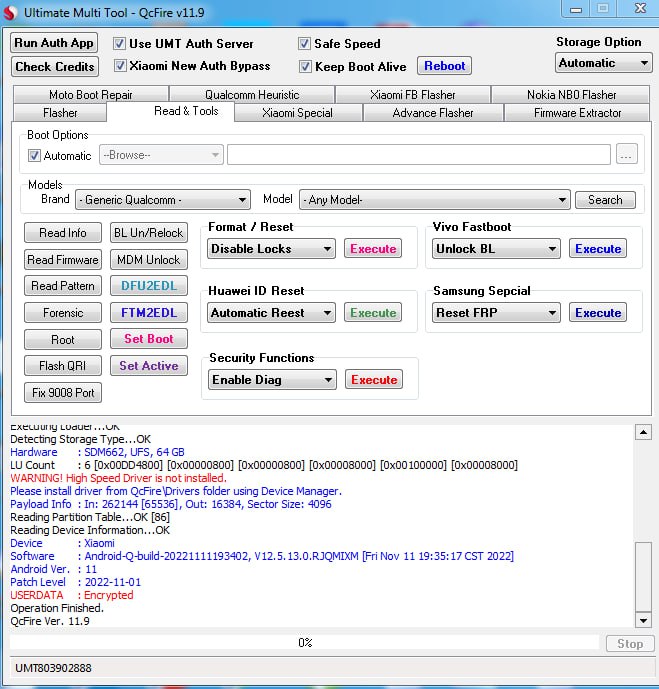The height and width of the screenshot is (689, 659).
Task: Execute Huawei ID Reset operation
Action: [x=373, y=313]
